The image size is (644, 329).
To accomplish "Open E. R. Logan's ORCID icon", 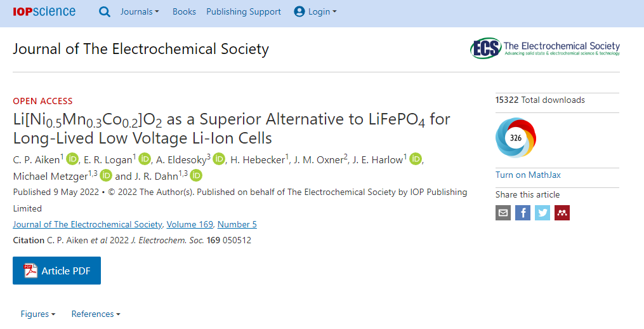I will (x=145, y=159).
